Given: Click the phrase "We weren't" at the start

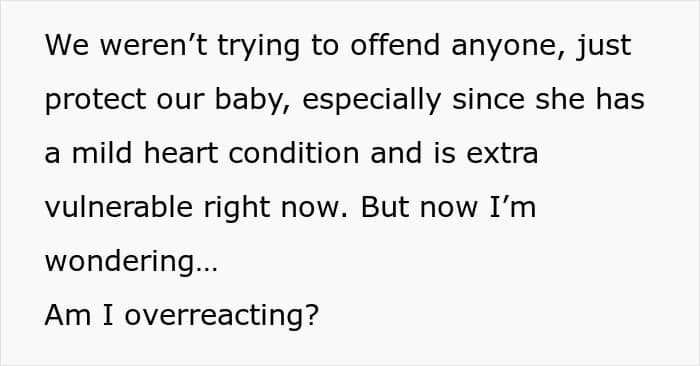Looking at the screenshot, I should (126, 45).
